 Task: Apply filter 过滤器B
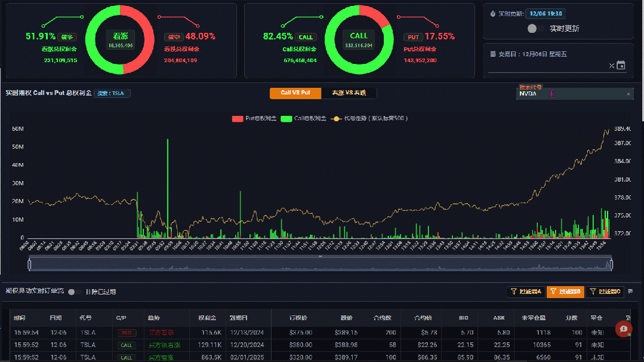click(x=565, y=292)
